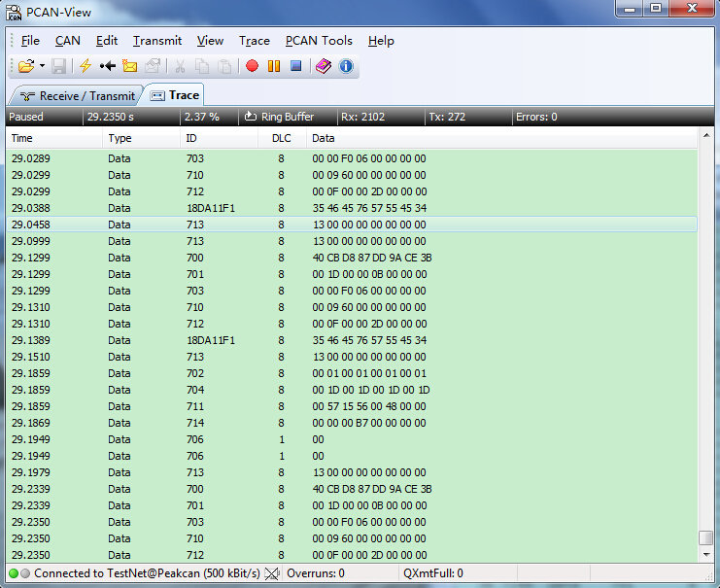This screenshot has width=720, height=588.
Task: Open the Help menu
Action: click(x=381, y=41)
